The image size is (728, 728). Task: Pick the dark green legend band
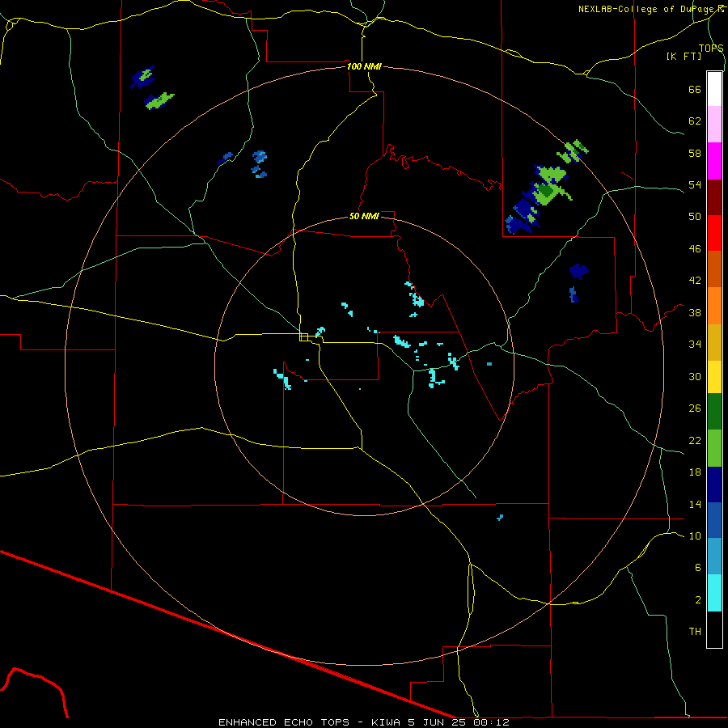714,412
